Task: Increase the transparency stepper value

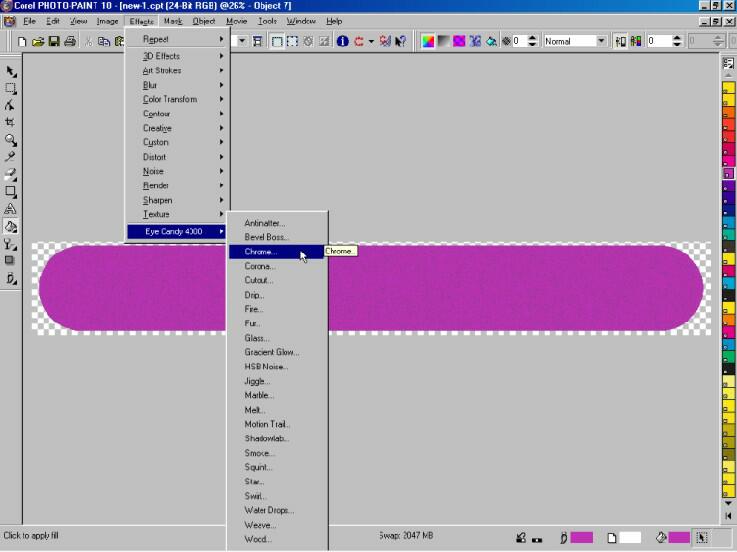Action: coord(532,38)
